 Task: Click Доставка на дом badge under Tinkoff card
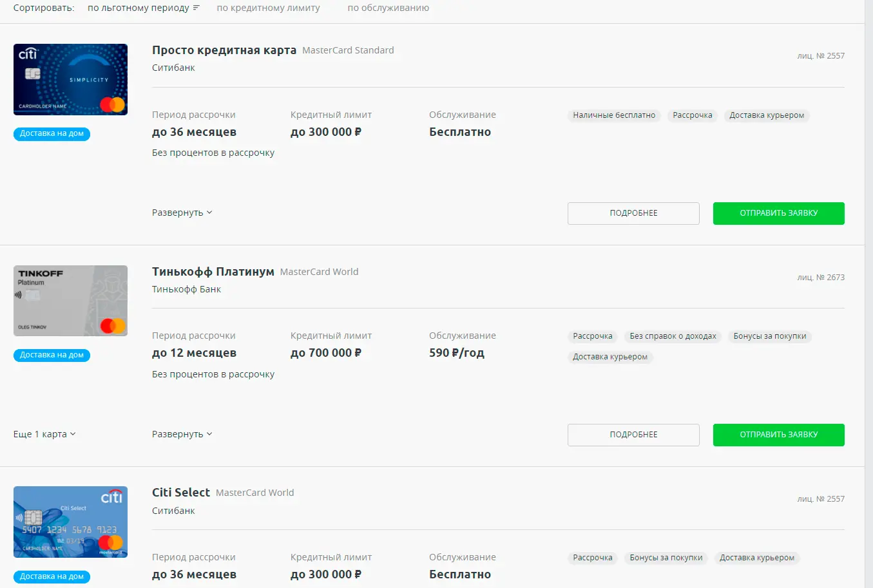(x=52, y=355)
